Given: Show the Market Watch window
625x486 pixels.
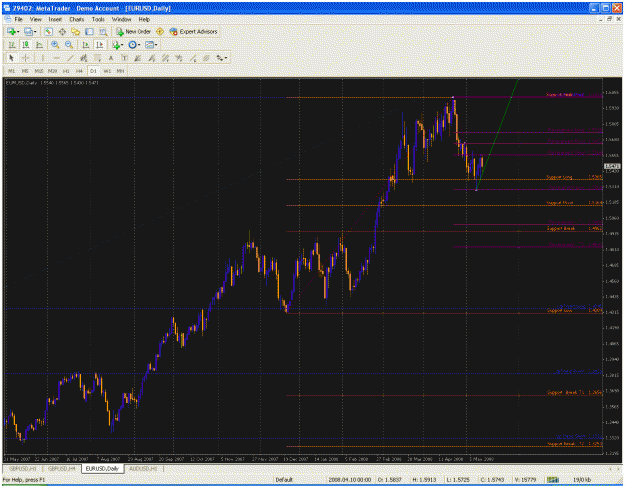Looking at the screenshot, I should point(48,31).
